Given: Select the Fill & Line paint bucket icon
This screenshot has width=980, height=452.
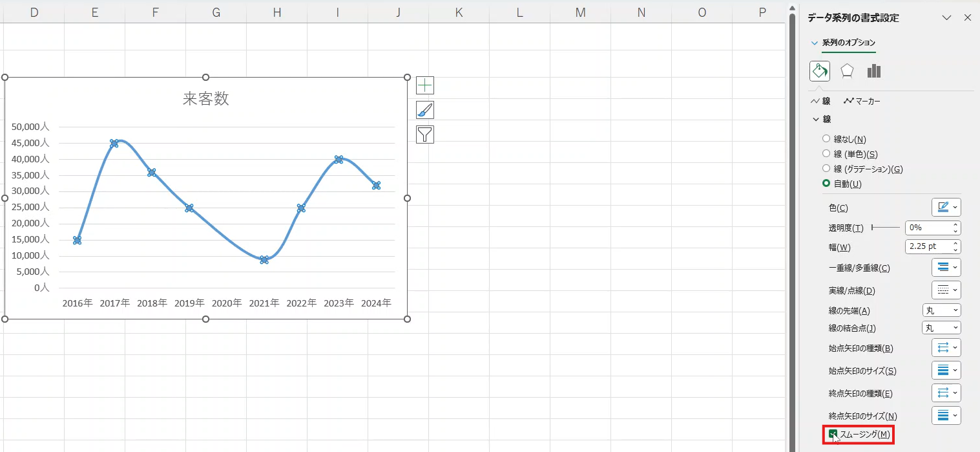Looking at the screenshot, I should (x=820, y=71).
